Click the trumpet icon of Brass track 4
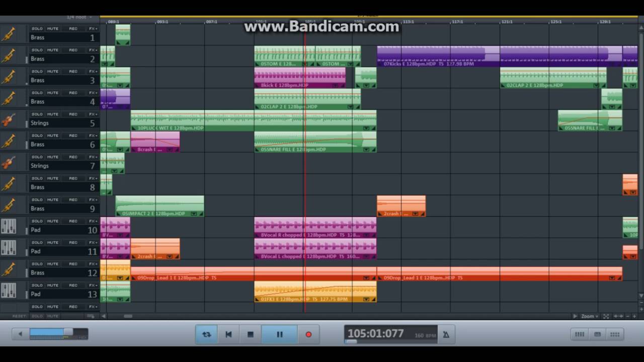 [x=9, y=99]
